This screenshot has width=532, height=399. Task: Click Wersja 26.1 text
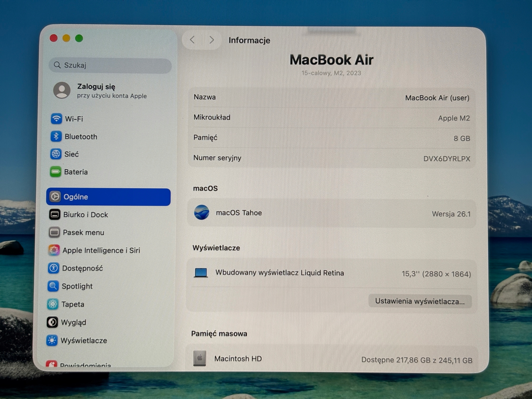click(451, 214)
